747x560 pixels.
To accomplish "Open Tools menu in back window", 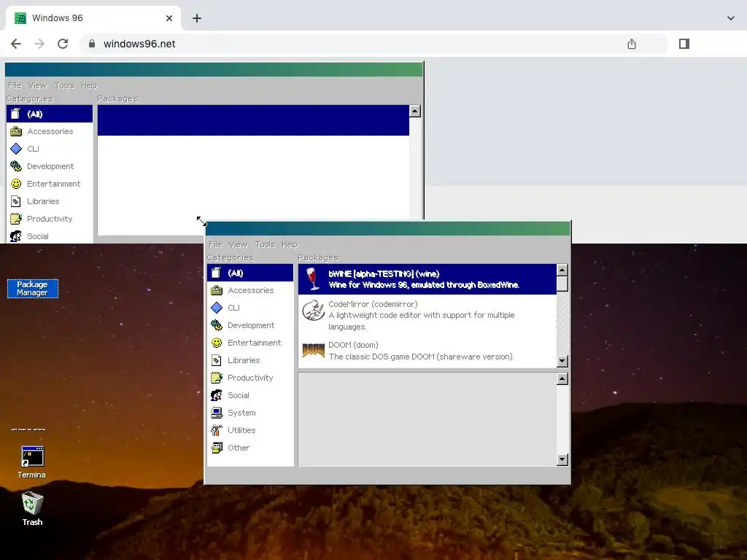I will point(64,85).
